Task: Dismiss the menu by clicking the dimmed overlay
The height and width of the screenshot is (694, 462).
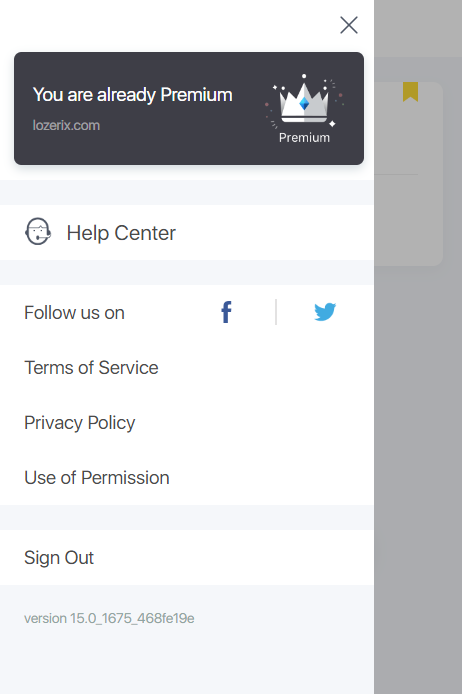Action: pos(418,443)
